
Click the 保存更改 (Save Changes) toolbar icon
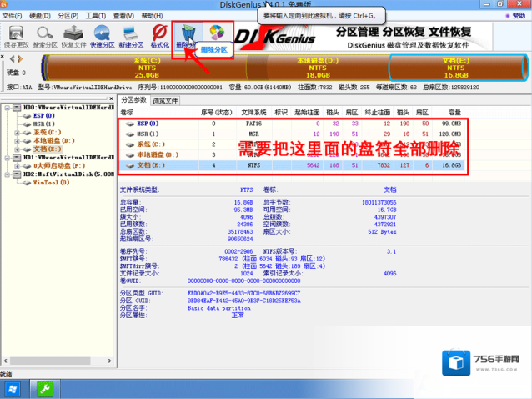[x=17, y=34]
